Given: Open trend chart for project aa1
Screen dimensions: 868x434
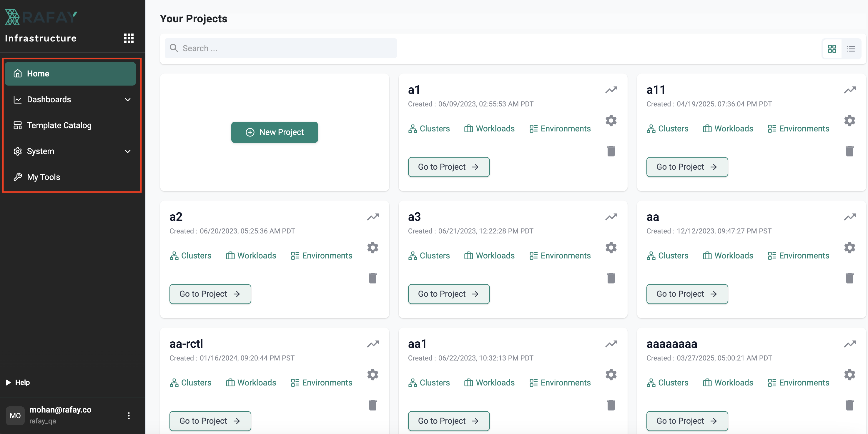Looking at the screenshot, I should [x=611, y=344].
